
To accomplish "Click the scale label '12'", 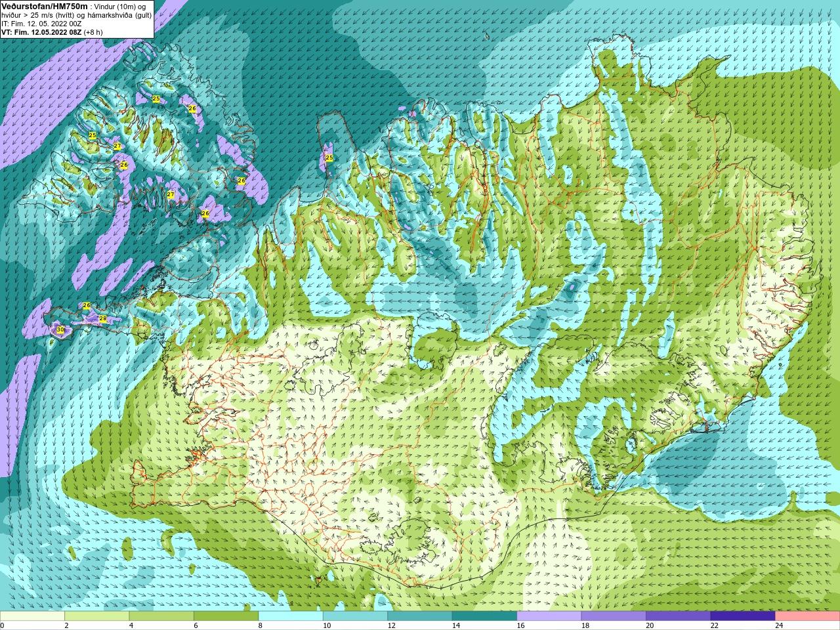I will pos(392,625).
